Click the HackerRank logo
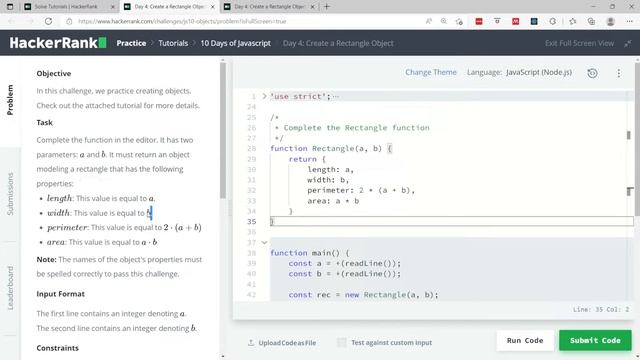640x360 pixels. pos(58,43)
